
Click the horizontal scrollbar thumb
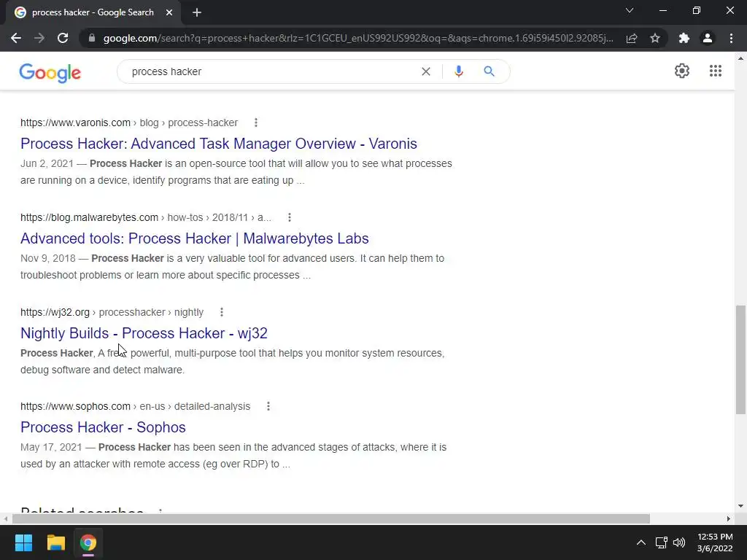[x=331, y=518]
